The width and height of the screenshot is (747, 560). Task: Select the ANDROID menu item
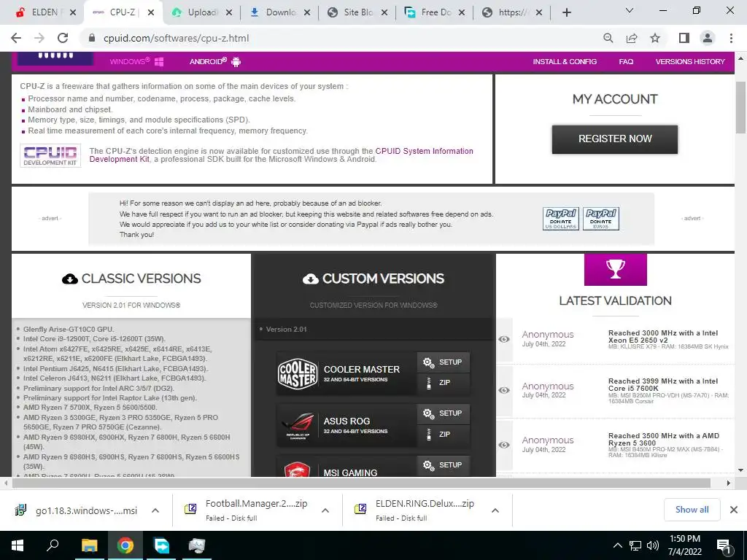[215, 61]
